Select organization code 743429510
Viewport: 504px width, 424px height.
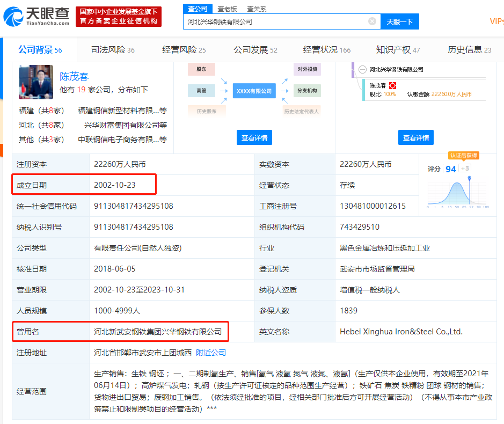pos(360,227)
